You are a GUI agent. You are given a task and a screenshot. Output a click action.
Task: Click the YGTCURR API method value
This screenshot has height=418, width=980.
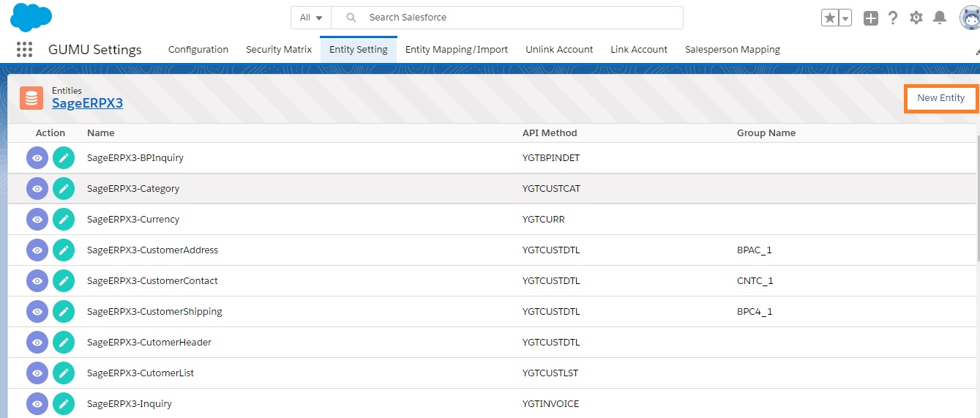(x=544, y=219)
